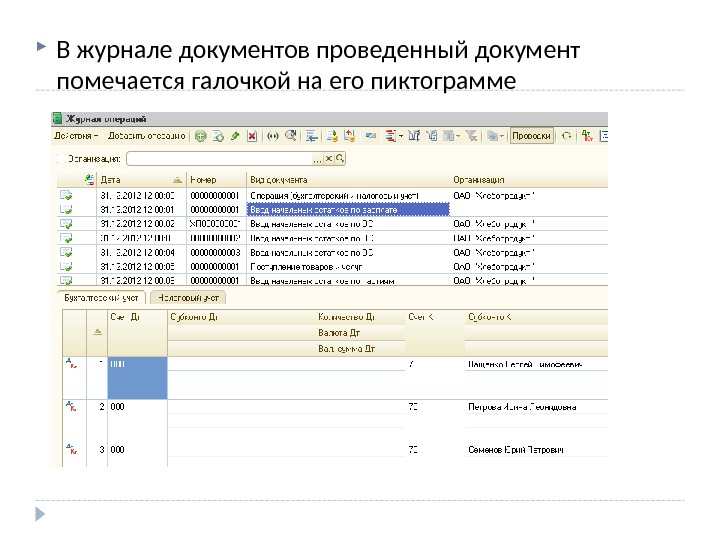
Task: Click the small card icon before Go-to
Action: [371, 136]
